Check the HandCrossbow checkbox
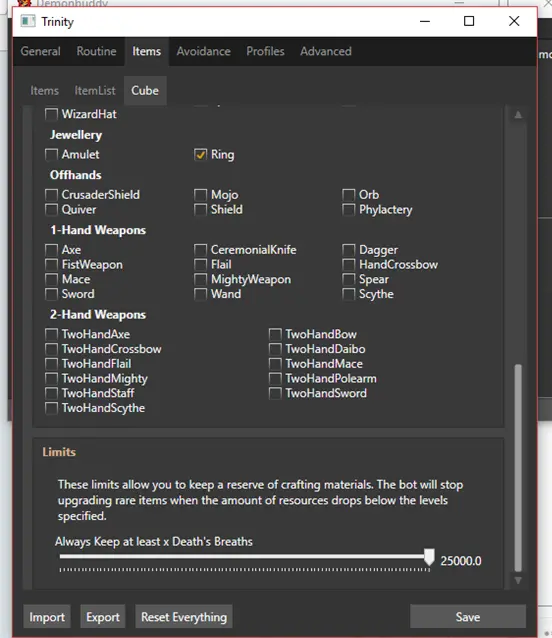The image size is (552, 638). [x=349, y=264]
